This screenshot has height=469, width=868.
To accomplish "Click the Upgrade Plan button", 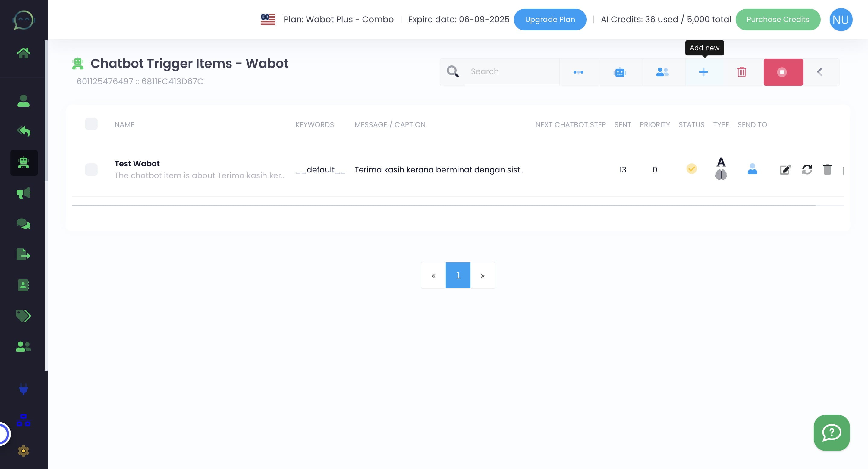I will click(x=550, y=20).
